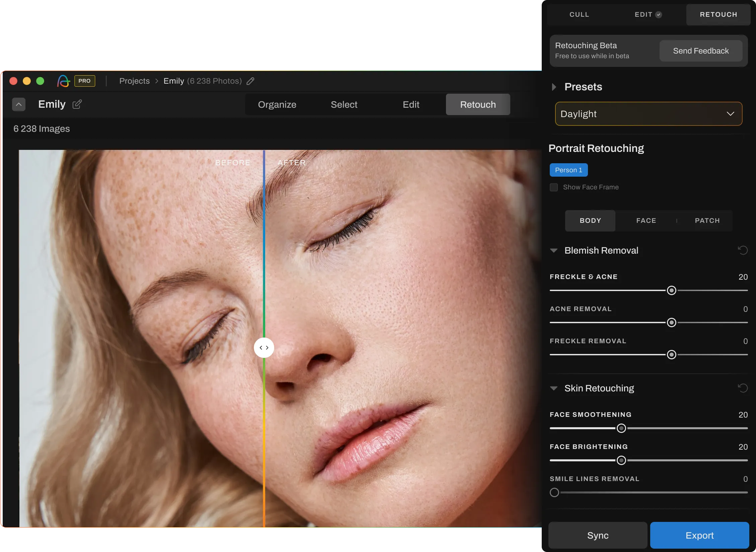The image size is (756, 552).
Task: Select the Person 1 chip
Action: coord(569,170)
